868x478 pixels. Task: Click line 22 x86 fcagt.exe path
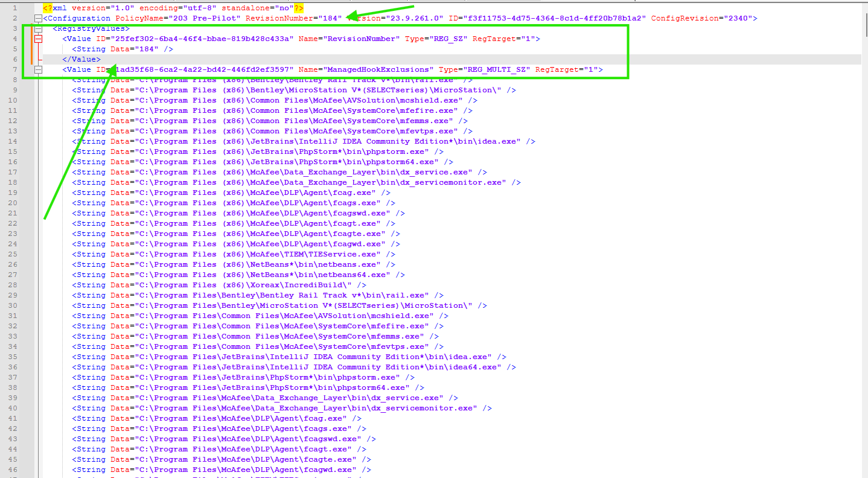[x=258, y=223]
